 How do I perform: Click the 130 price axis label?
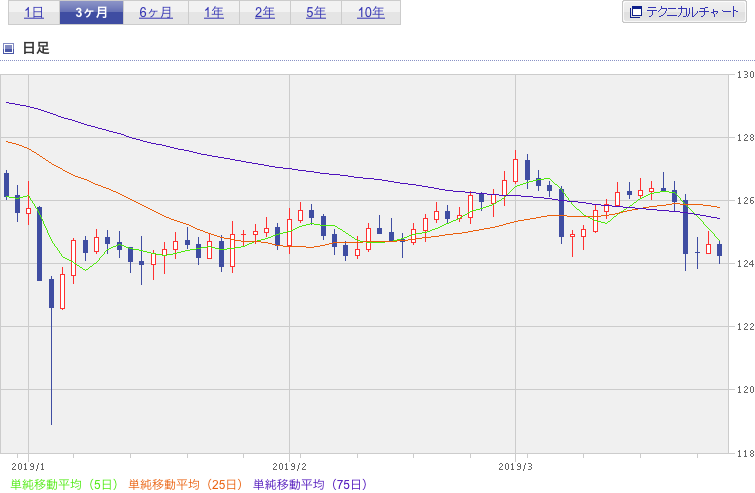coord(746,75)
